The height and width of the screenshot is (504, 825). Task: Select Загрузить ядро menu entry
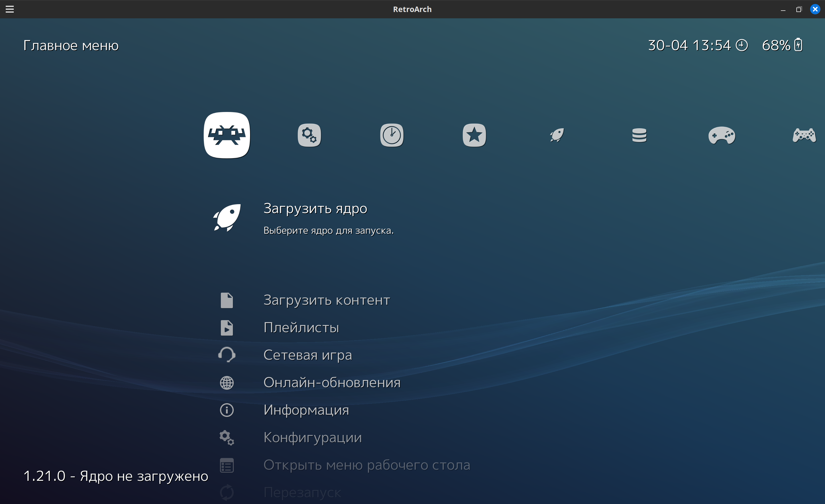tap(315, 208)
